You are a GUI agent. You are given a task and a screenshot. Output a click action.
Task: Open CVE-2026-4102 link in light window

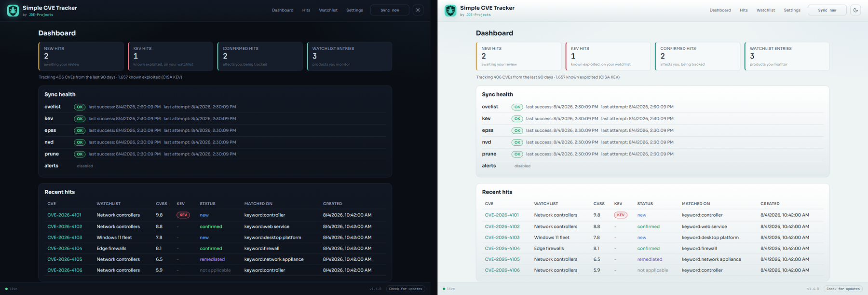[x=502, y=226]
